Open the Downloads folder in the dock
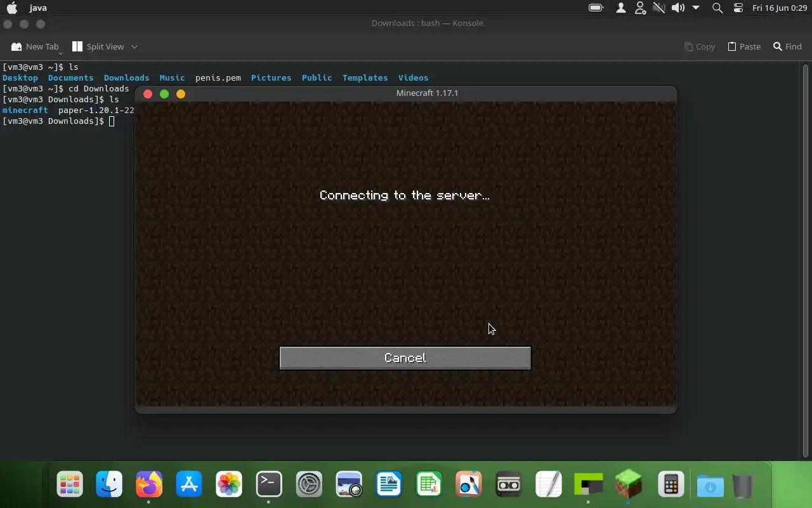This screenshot has height=508, width=812. pyautogui.click(x=710, y=486)
